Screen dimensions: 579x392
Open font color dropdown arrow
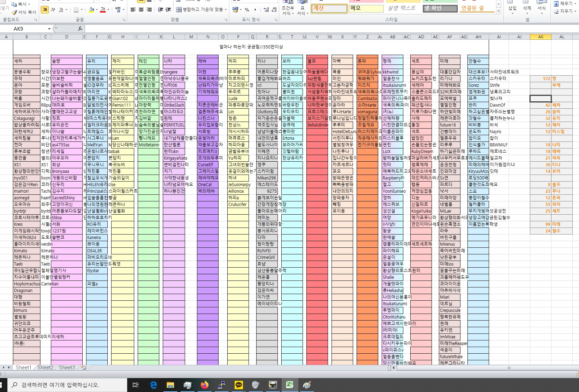coord(108,10)
